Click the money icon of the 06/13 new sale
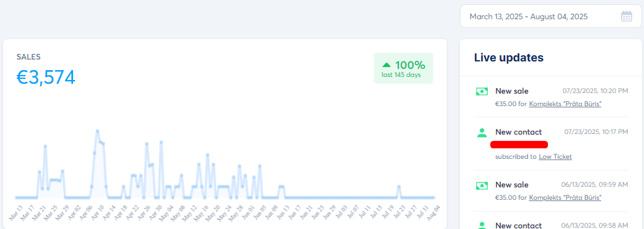 pyautogui.click(x=482, y=185)
